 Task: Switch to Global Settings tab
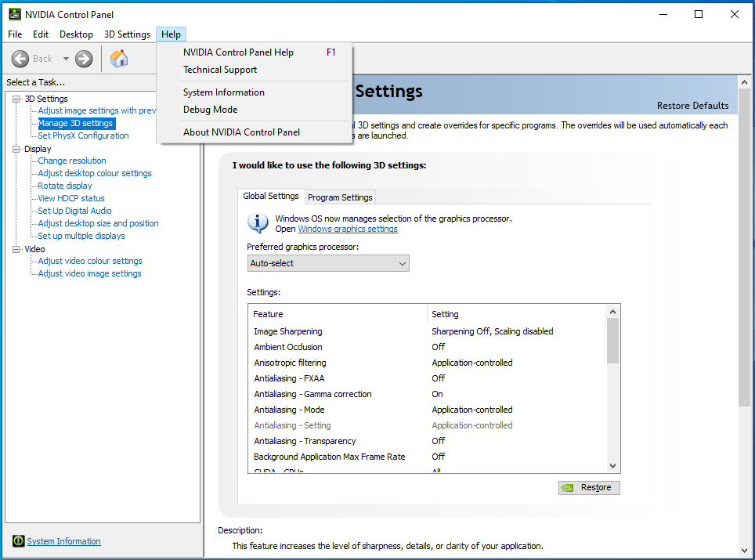tap(271, 196)
